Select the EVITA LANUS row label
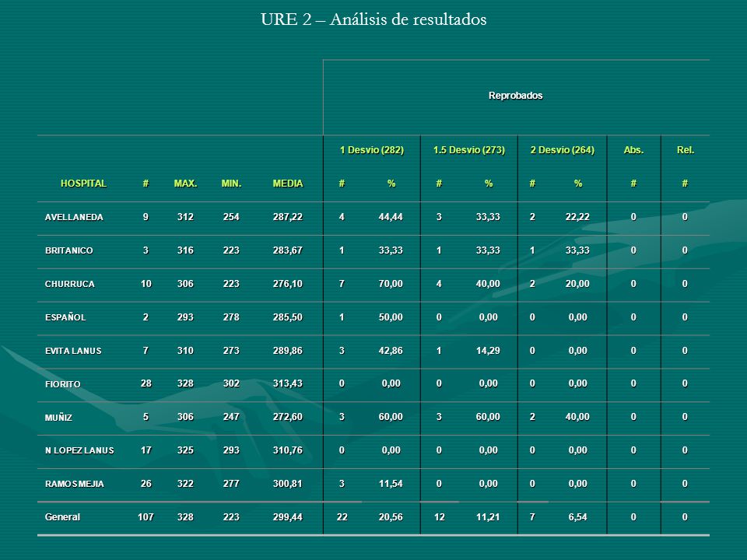 pyautogui.click(x=73, y=351)
